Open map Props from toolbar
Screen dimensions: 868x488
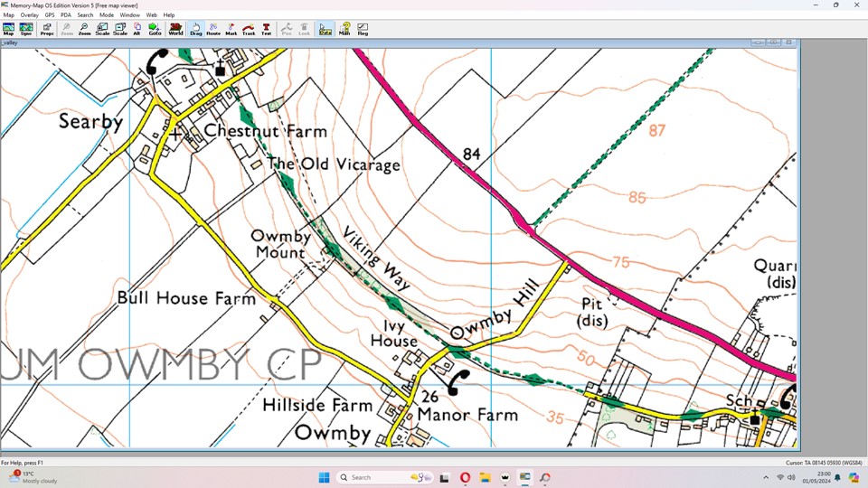pos(47,29)
